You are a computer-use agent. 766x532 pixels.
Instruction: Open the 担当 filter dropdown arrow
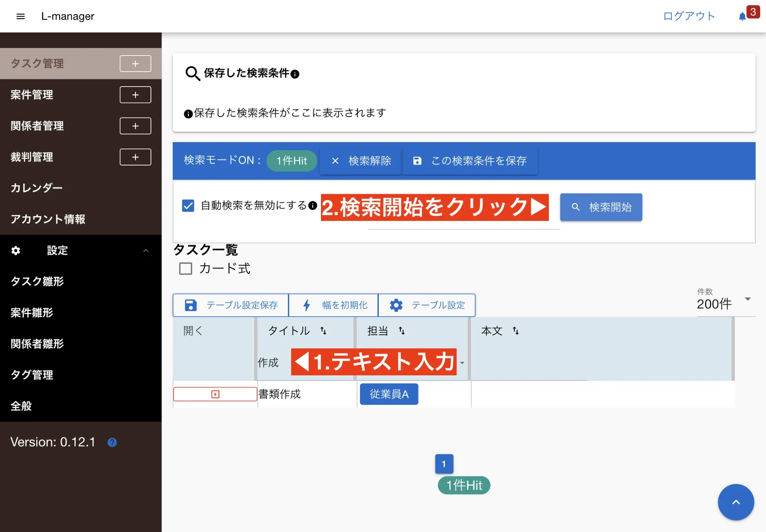click(x=462, y=363)
